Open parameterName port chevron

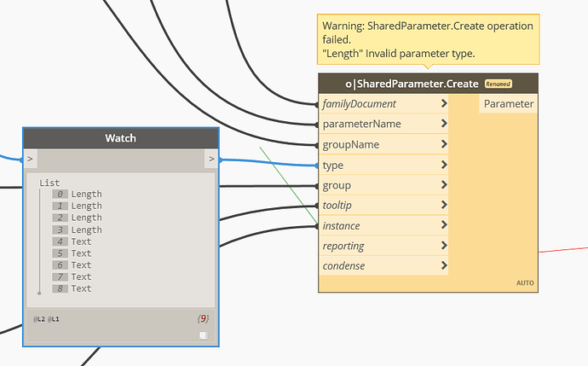click(444, 124)
